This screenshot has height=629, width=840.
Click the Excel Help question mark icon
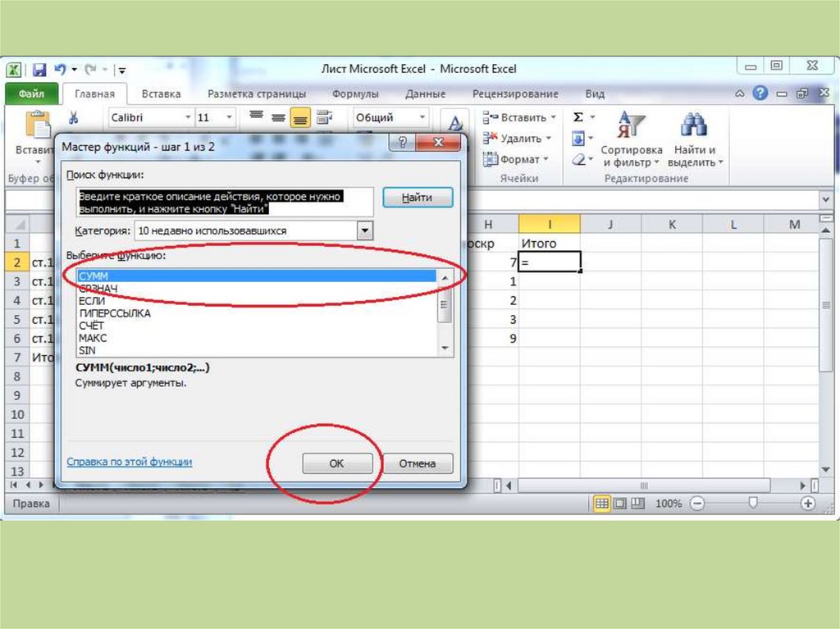point(760,93)
